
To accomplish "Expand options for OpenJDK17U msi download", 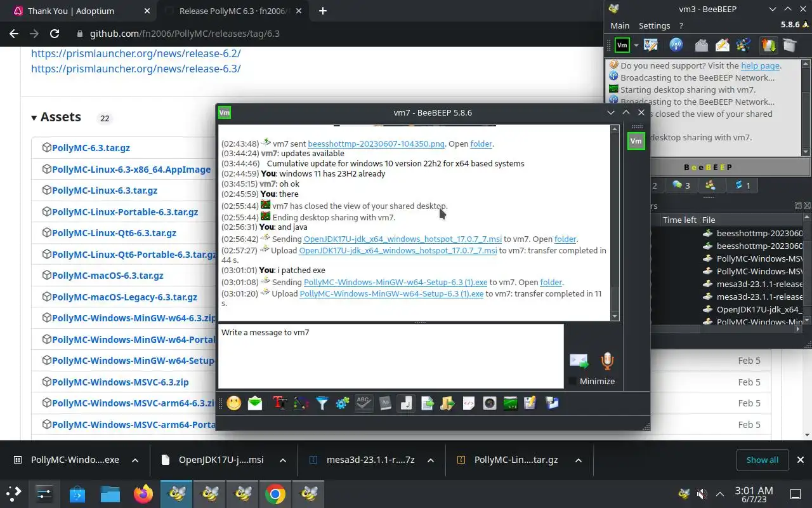I will 283,460.
